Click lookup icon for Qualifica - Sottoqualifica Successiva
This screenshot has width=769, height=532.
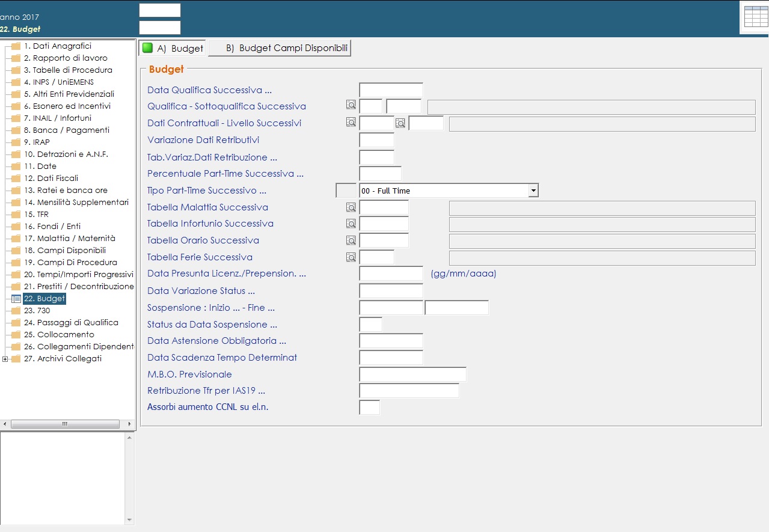coord(351,105)
